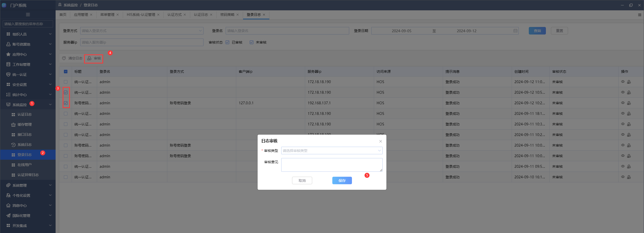Check the first row 11:0 checkbox
Screen dimensions: 644x233
coord(66,82)
